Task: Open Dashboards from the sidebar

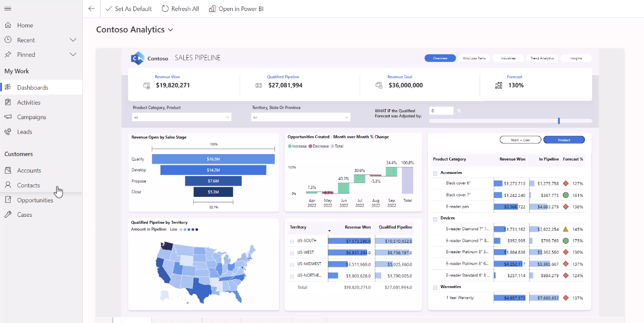Action: [x=32, y=88]
